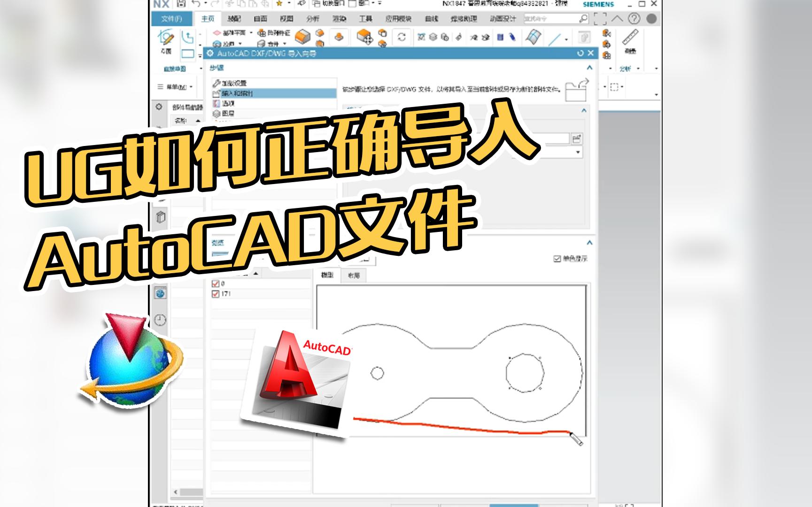This screenshot has width=812, height=507.
Task: Click the Switch Window button in title bar
Action: (328, 4)
